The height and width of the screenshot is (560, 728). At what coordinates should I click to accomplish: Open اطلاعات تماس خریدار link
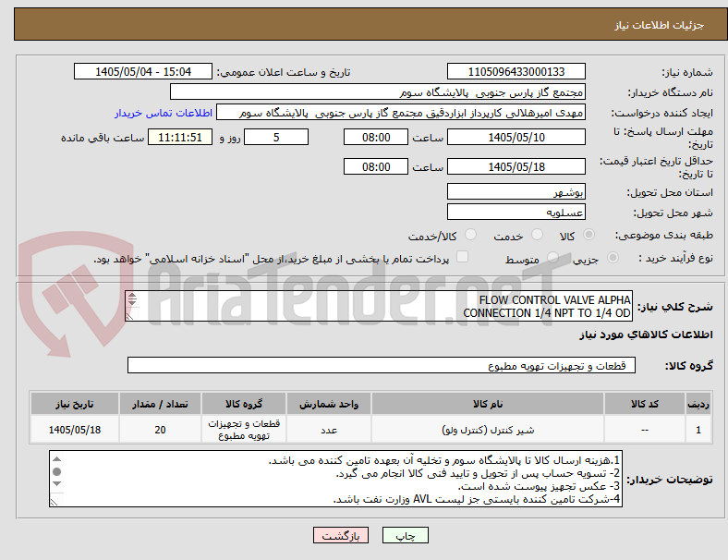coord(164,113)
